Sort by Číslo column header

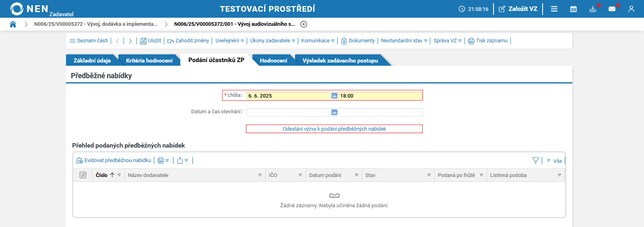click(x=102, y=175)
